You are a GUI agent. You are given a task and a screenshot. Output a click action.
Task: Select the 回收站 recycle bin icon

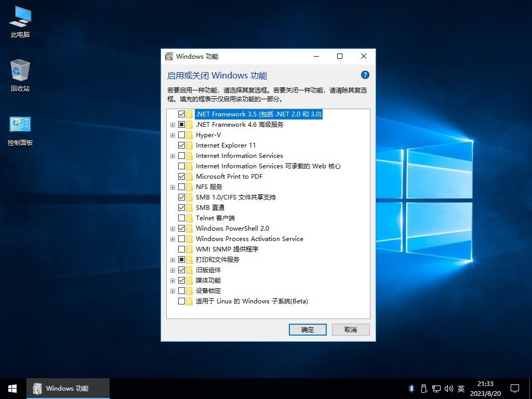click(20, 75)
